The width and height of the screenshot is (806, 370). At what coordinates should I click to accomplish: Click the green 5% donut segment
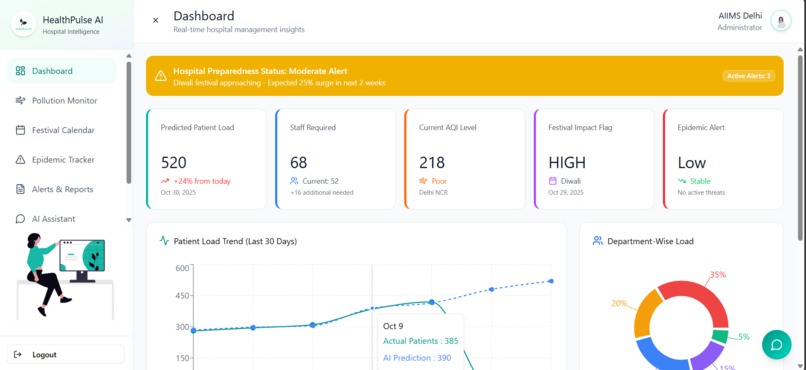click(x=720, y=336)
